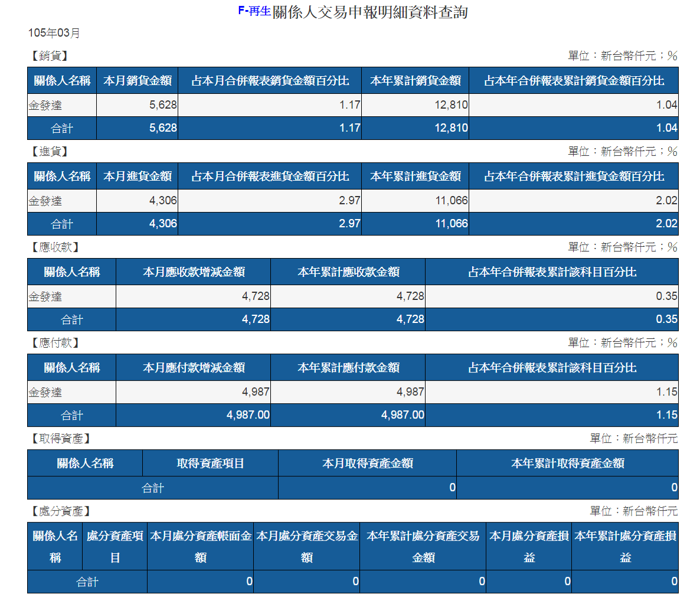Click 占本年合併報表累計該科目百分比 header in 應付款 table
This screenshot has height=604, width=700.
click(552, 367)
